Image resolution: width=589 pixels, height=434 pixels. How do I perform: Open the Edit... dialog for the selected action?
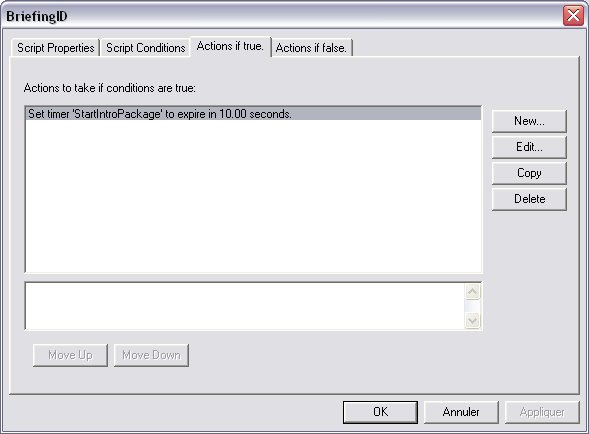point(529,147)
